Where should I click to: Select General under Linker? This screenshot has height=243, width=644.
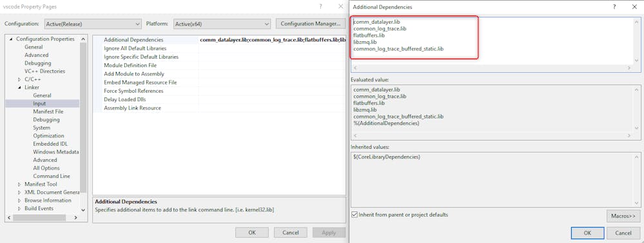(43, 95)
